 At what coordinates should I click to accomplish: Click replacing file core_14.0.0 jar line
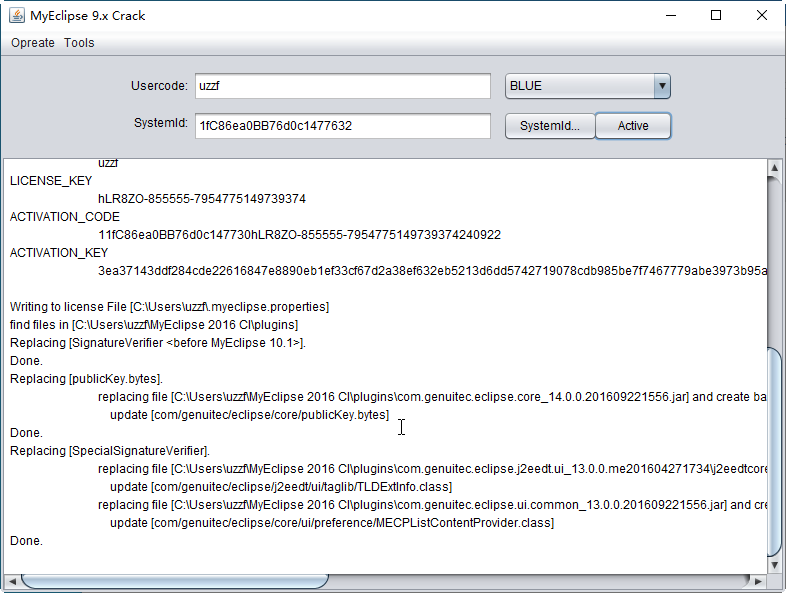pos(432,397)
